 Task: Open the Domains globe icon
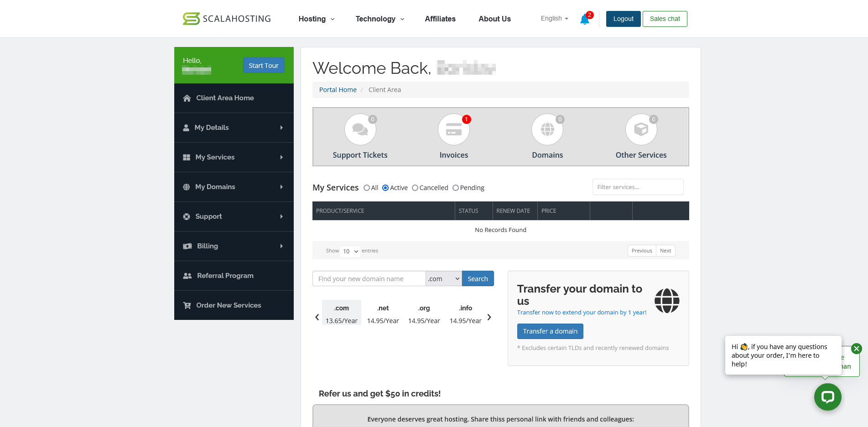pos(547,129)
